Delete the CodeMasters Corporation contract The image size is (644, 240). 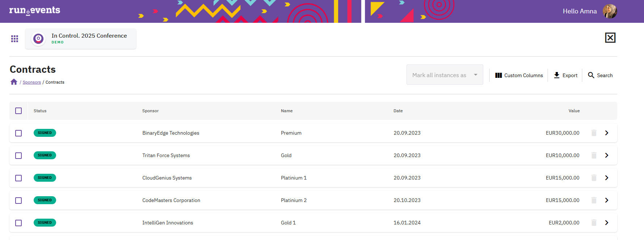pyautogui.click(x=594, y=200)
